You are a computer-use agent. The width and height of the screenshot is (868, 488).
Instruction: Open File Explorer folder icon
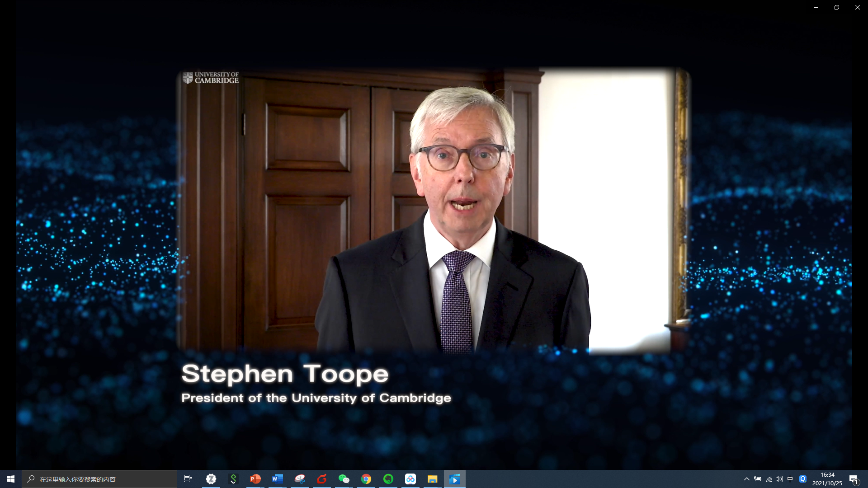(x=433, y=479)
